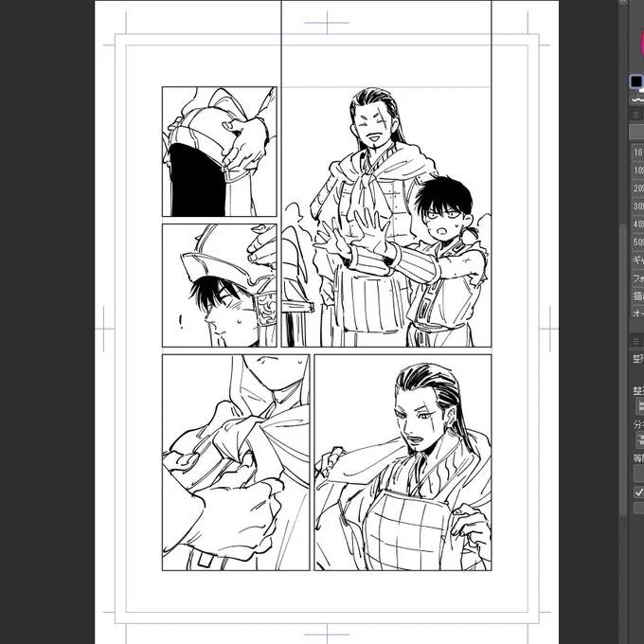Select the black main drawing color swatch

(636, 81)
